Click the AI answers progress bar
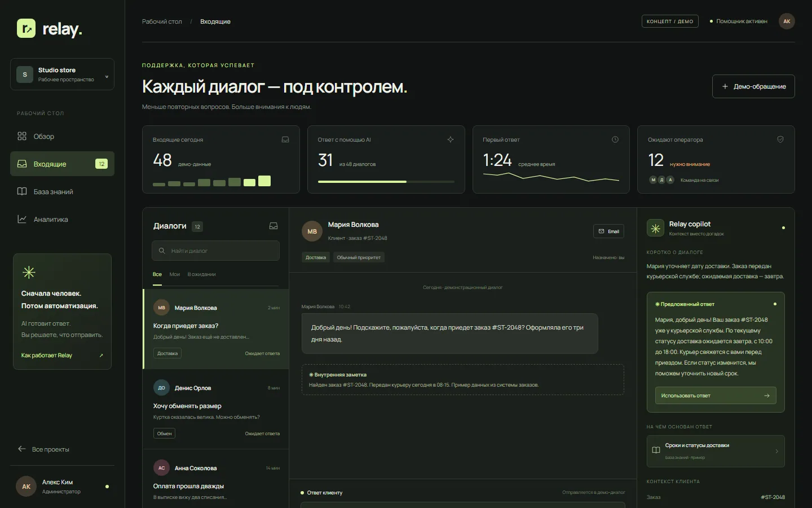This screenshot has height=508, width=812. click(386, 182)
